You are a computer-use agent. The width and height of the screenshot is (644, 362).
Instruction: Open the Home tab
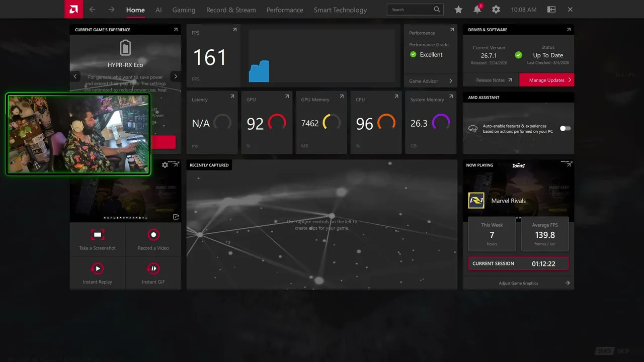[x=135, y=10]
